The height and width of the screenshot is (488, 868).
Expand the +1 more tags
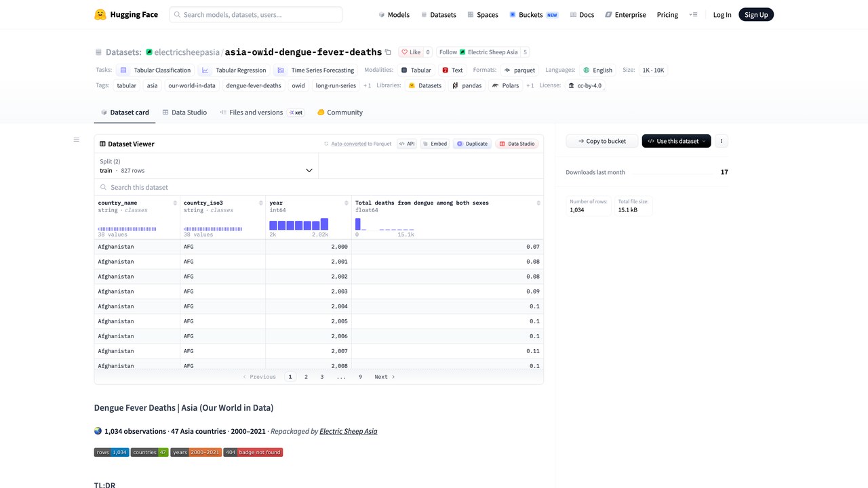[367, 86]
